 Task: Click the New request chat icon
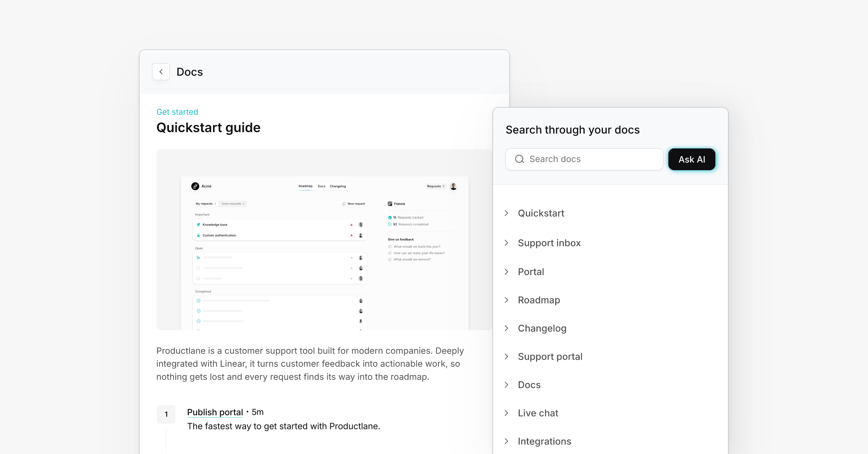(x=344, y=204)
